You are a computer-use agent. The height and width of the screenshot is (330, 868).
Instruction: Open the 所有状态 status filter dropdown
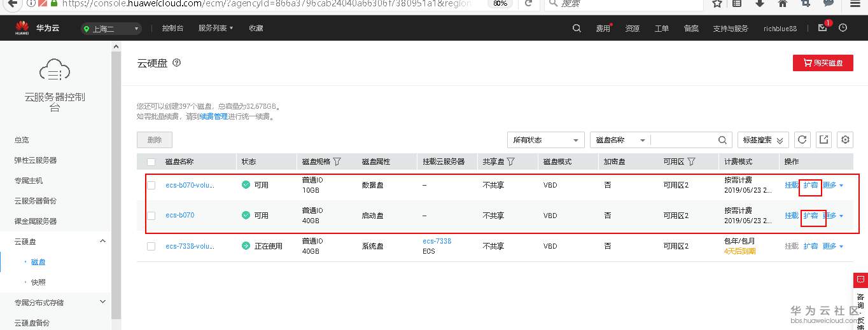[x=545, y=140]
